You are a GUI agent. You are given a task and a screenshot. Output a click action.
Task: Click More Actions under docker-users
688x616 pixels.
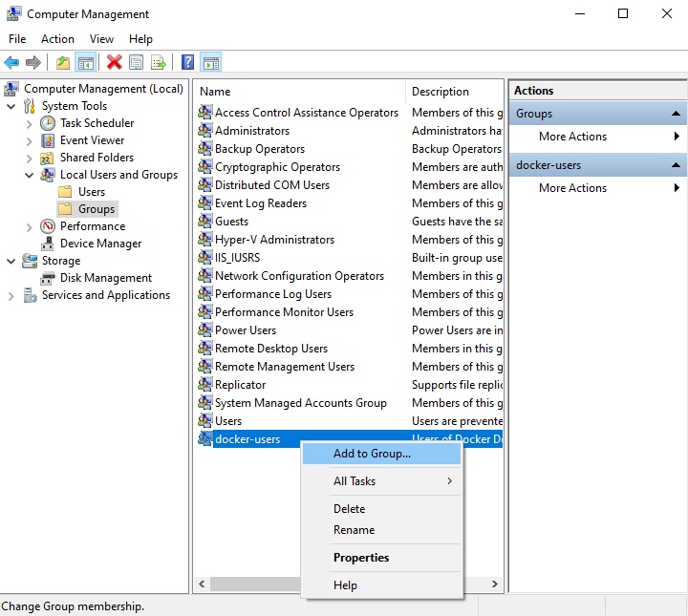click(572, 188)
